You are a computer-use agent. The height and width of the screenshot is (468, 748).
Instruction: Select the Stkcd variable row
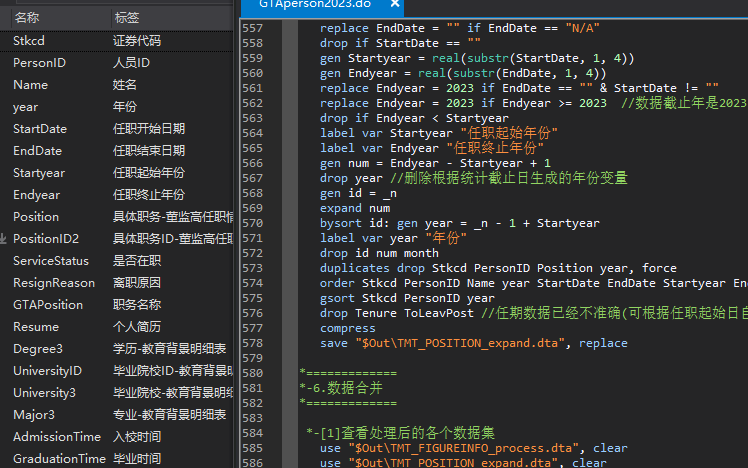116,41
